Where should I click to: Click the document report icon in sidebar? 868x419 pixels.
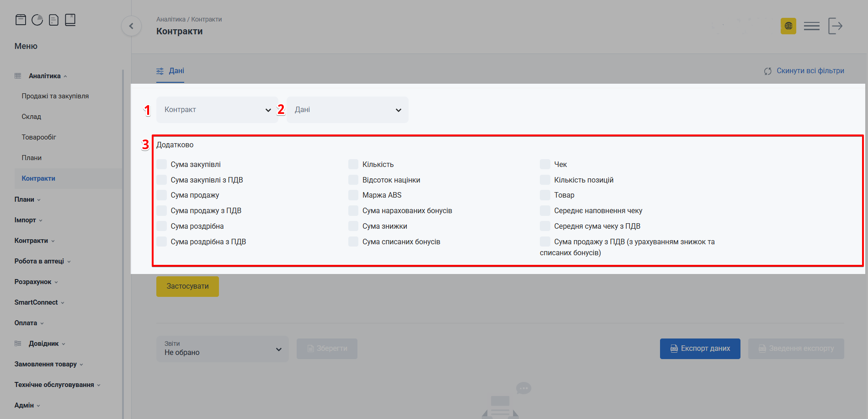[x=53, y=20]
